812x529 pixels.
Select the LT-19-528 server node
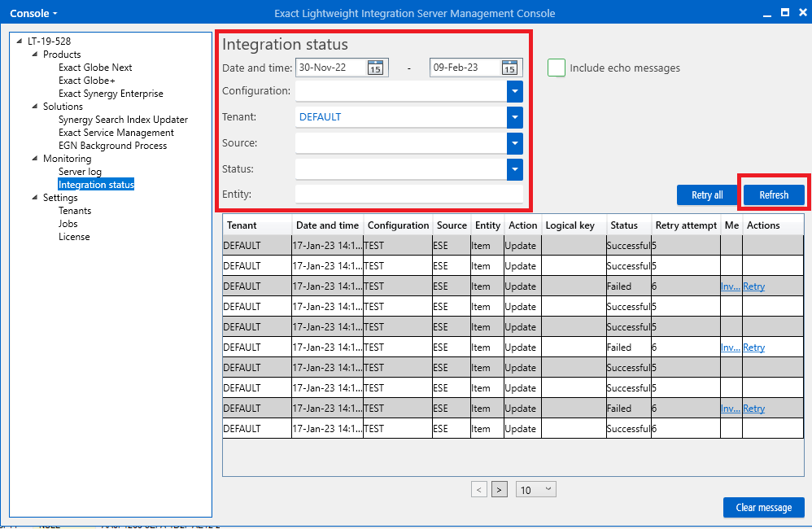point(49,41)
